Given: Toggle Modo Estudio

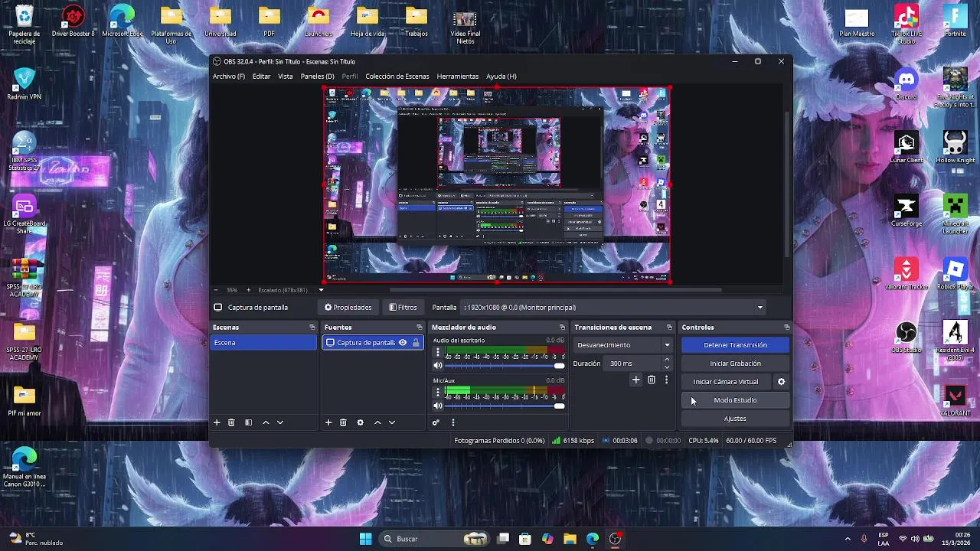Looking at the screenshot, I should coord(735,400).
